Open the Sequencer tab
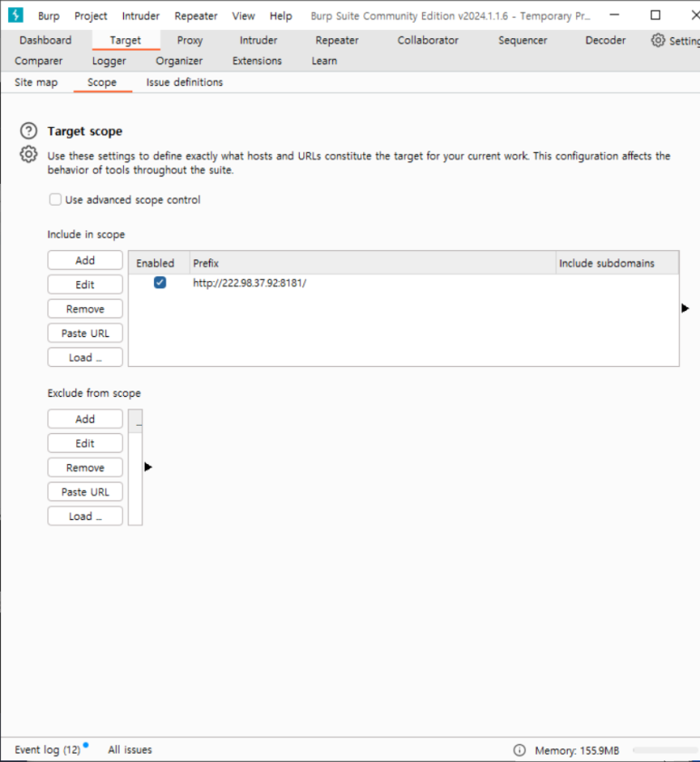The height and width of the screenshot is (762, 700). point(523,41)
